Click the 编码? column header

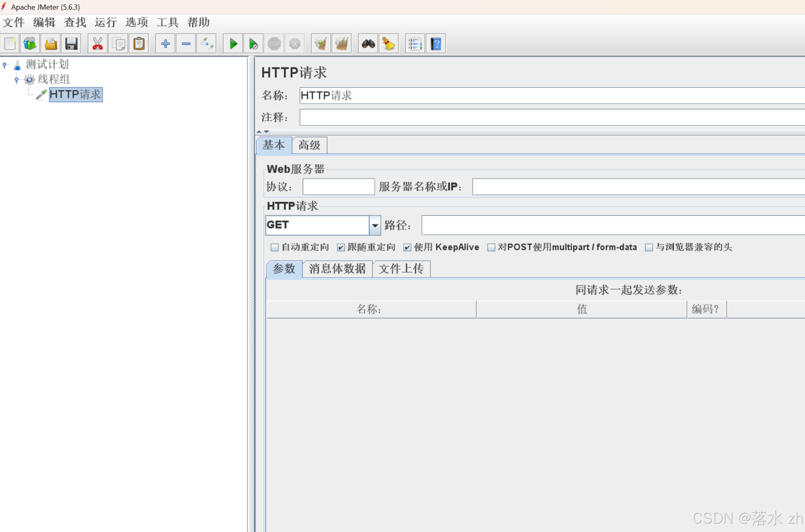tap(707, 309)
